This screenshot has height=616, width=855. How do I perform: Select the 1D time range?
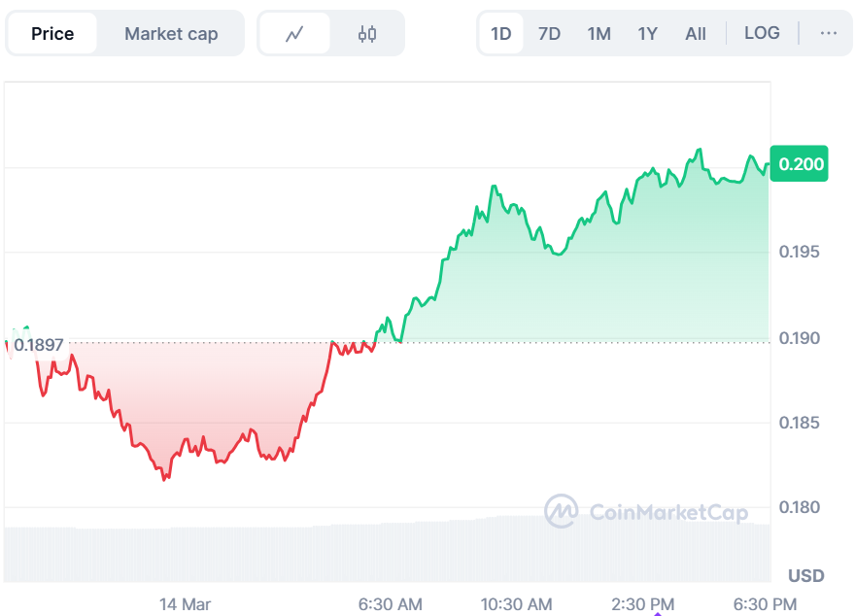pos(501,34)
